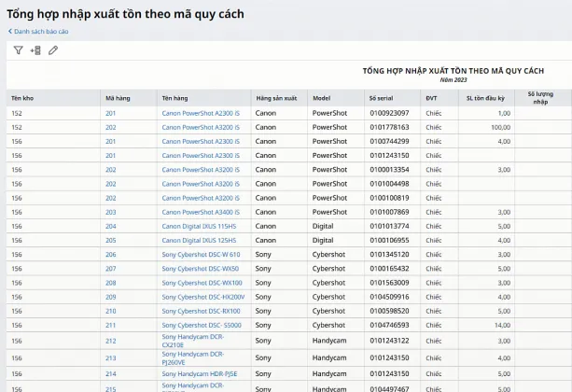572x392 pixels.
Task: Click the Hãng sản xuất column header
Action: 276,97
